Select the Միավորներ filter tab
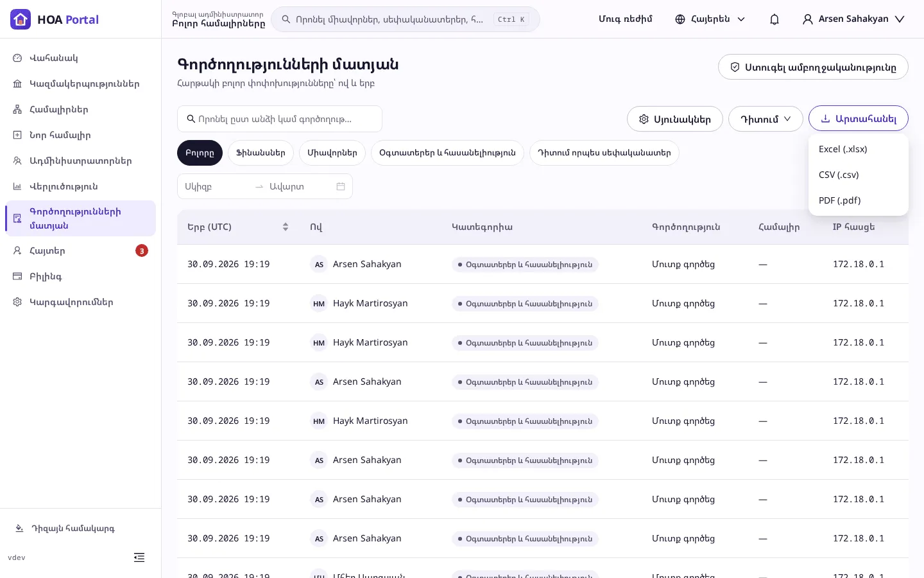Image resolution: width=924 pixels, height=578 pixels. (332, 153)
